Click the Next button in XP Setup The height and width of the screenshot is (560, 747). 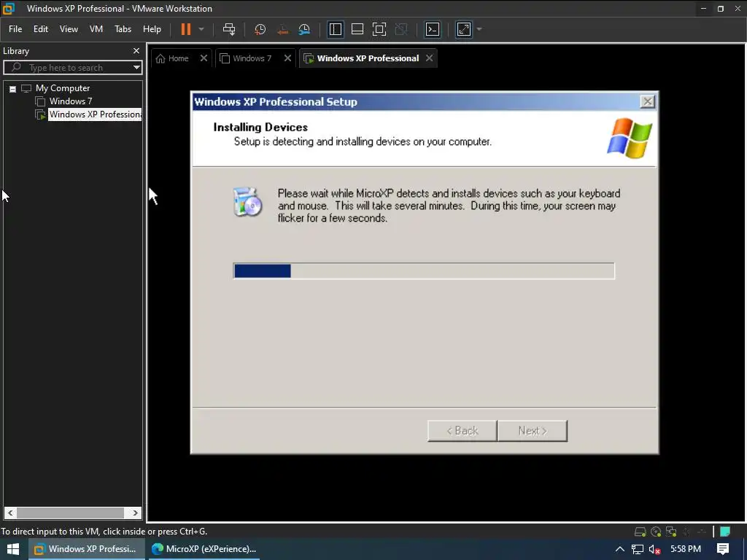(532, 430)
